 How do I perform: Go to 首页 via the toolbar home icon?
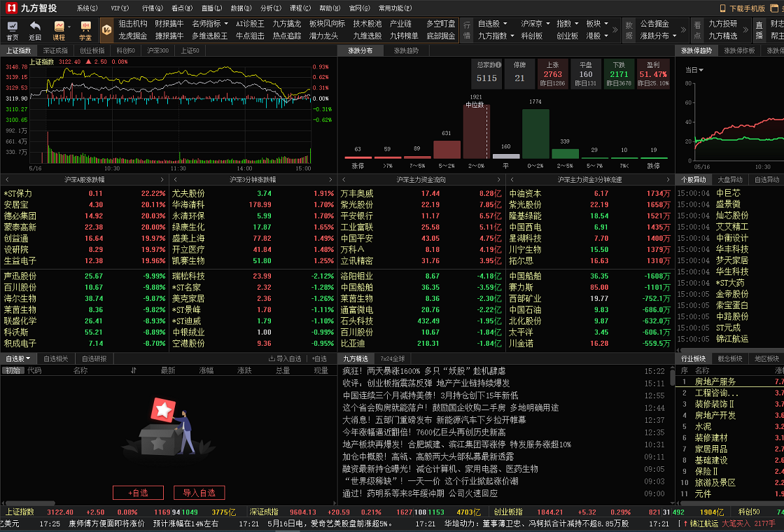[13, 30]
